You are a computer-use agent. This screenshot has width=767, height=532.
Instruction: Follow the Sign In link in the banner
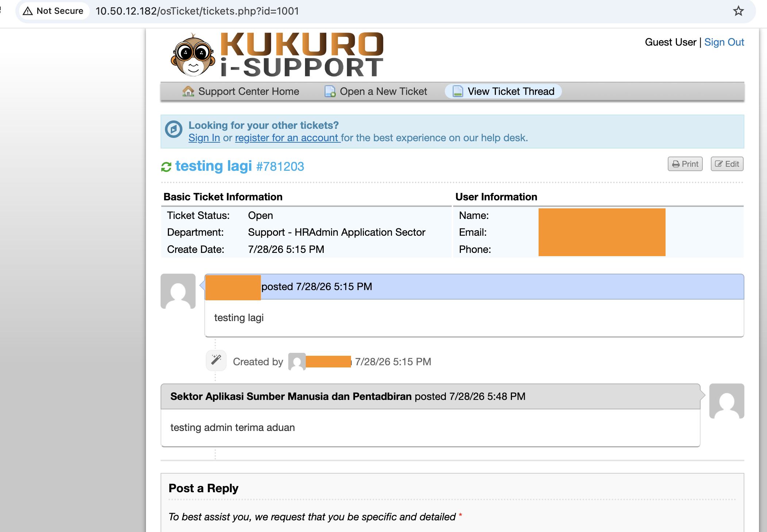204,138
